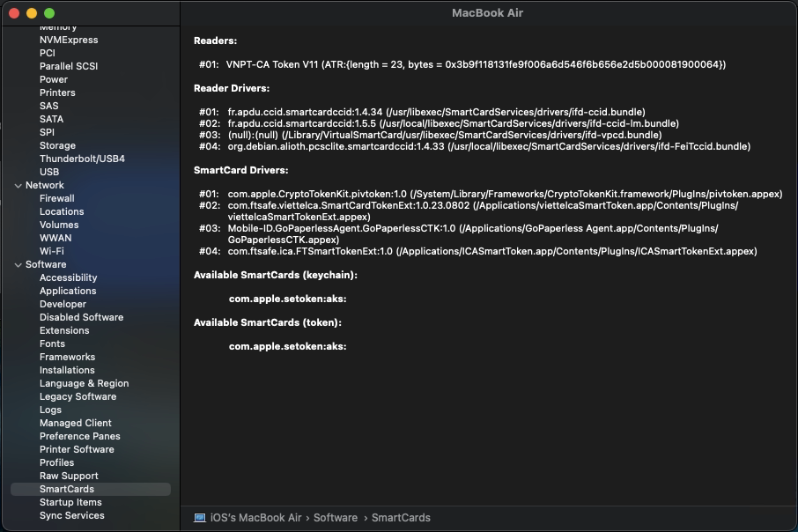This screenshot has width=798, height=532.
Task: Click the SmartCard Drivers heading
Action: point(240,171)
